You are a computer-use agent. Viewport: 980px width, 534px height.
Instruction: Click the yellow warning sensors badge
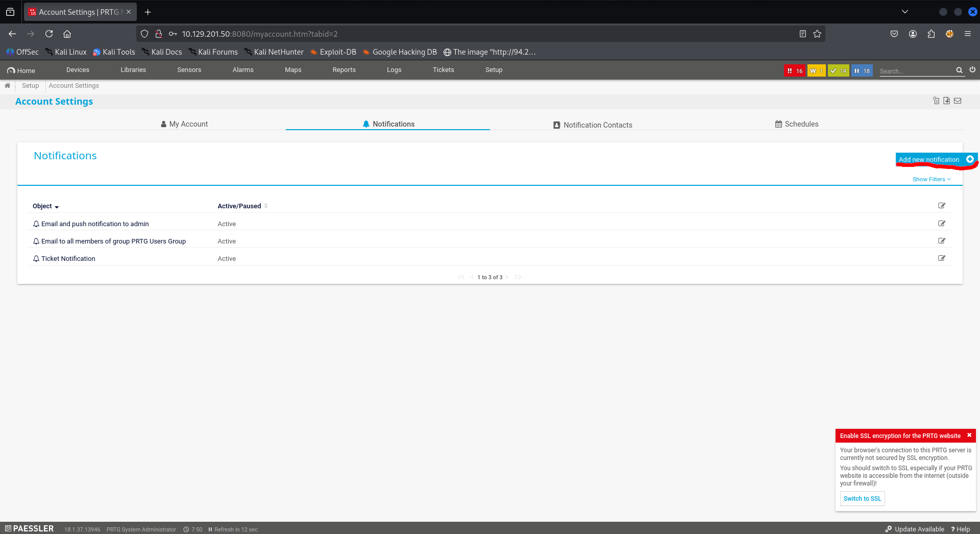(816, 71)
